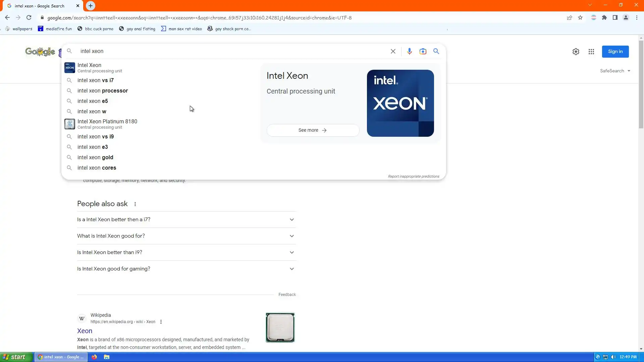Choose the "intel xeon gold" suggestion
Image resolution: width=644 pixels, height=362 pixels.
(x=95, y=157)
